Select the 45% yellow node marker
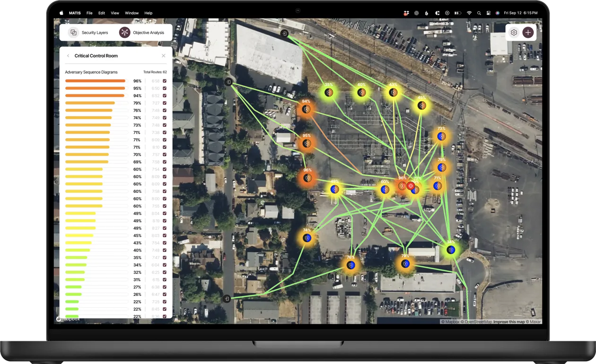 pos(421,105)
